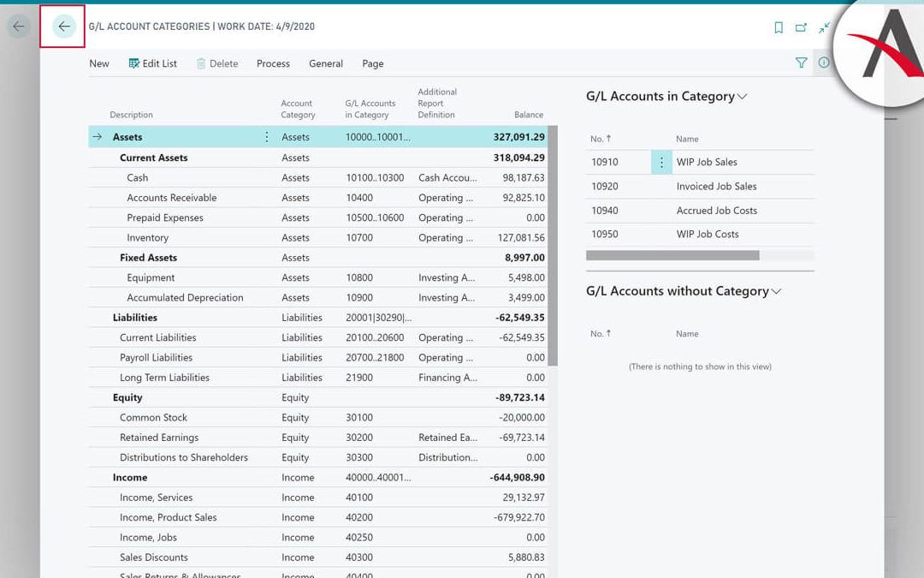
Task: Open the General menu
Action: click(x=325, y=63)
